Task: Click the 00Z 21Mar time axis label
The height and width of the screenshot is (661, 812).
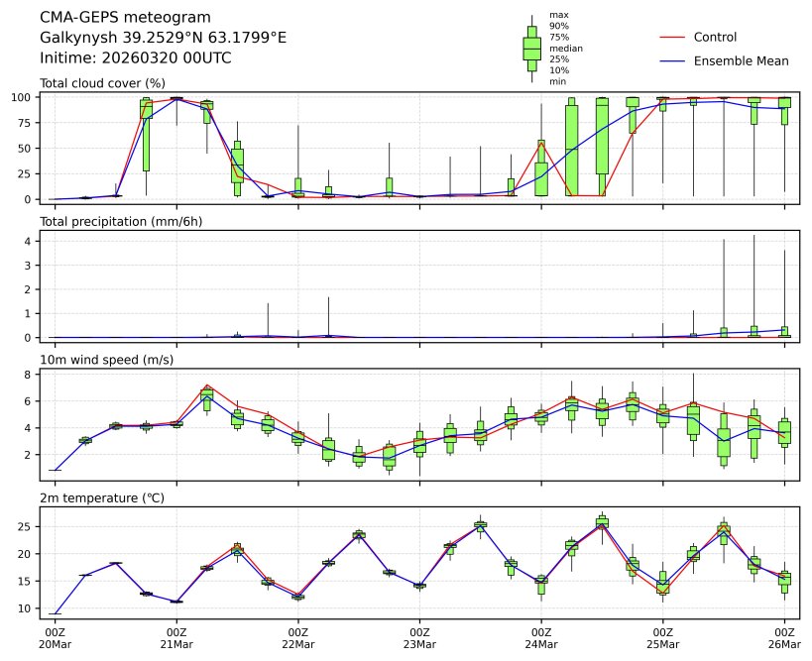Action: tap(176, 637)
